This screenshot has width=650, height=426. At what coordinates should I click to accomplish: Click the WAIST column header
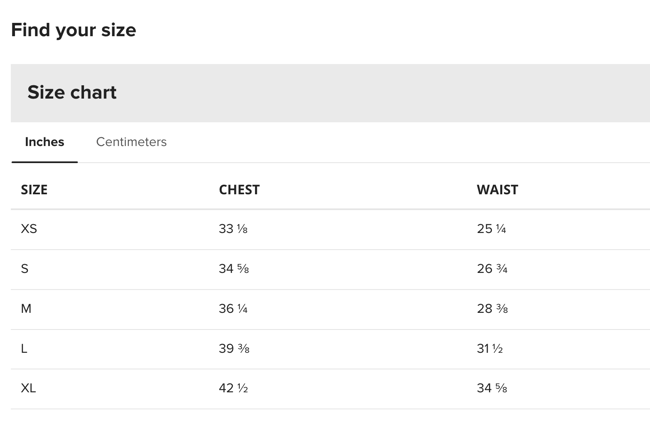[x=497, y=189]
